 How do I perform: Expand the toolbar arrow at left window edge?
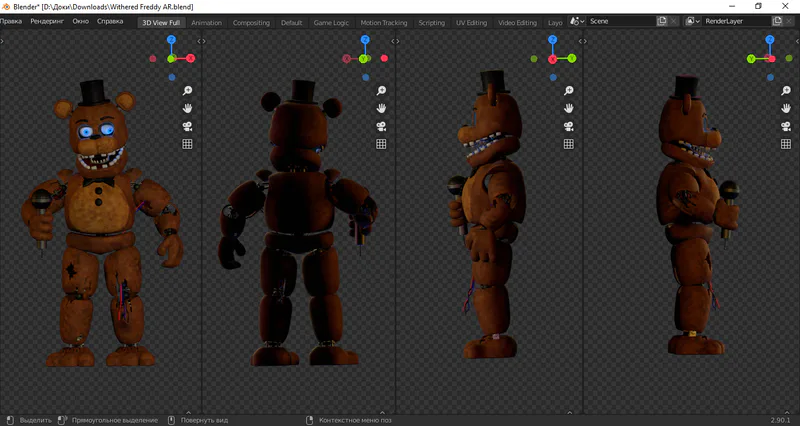point(2,41)
